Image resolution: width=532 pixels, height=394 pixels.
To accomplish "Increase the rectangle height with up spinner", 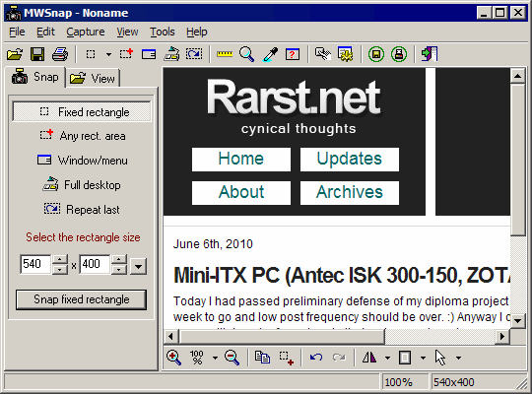I will [119, 260].
